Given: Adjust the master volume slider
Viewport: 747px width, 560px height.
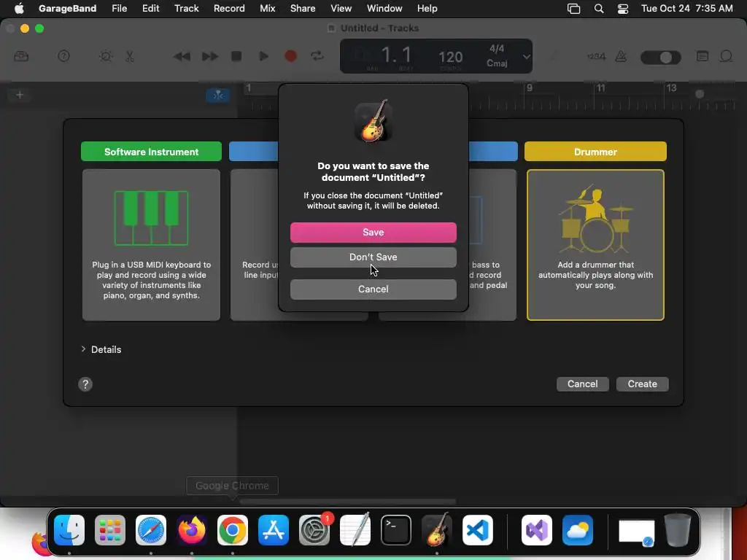Looking at the screenshot, I should (661, 58).
